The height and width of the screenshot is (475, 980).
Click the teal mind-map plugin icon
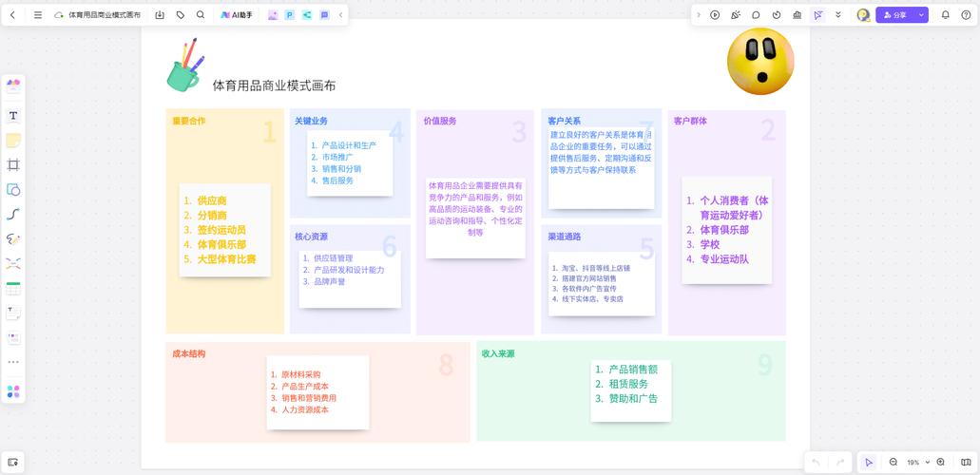tap(307, 15)
